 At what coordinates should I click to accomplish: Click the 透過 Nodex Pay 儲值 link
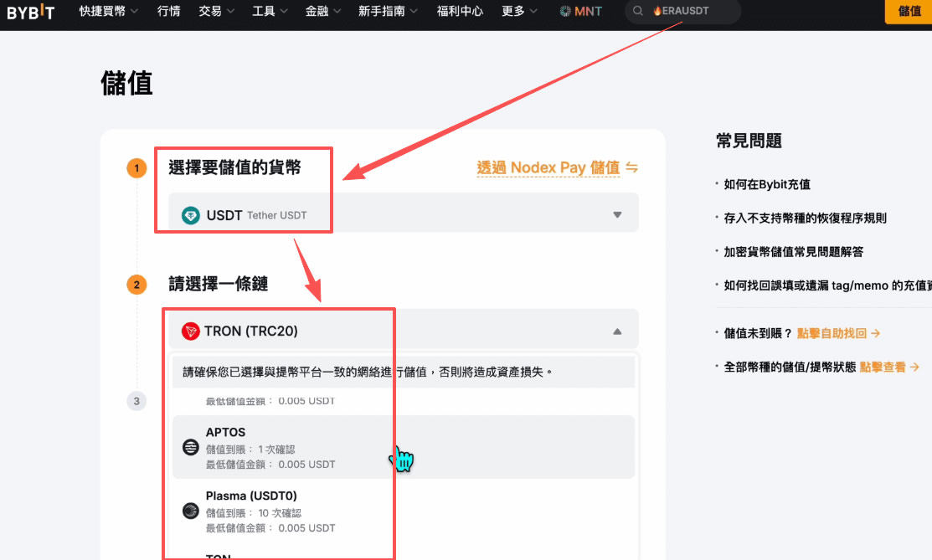point(548,167)
